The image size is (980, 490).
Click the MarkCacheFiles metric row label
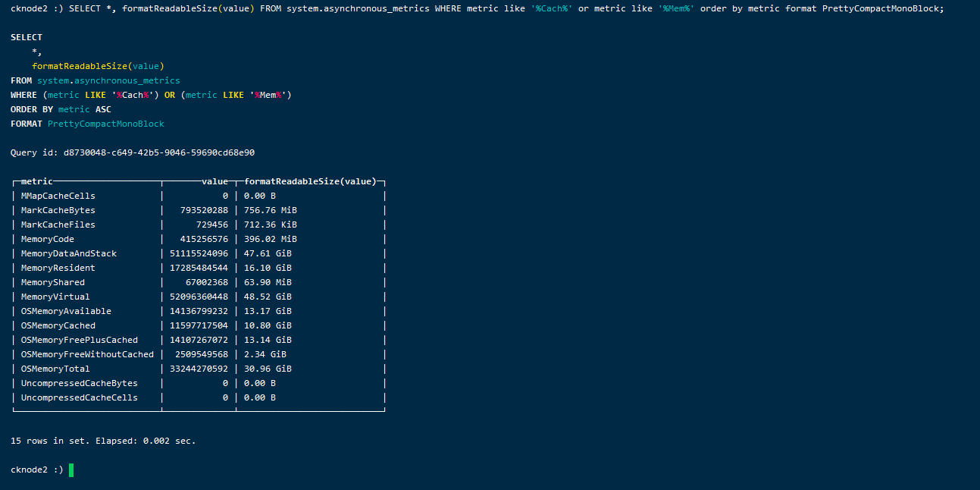(58, 225)
